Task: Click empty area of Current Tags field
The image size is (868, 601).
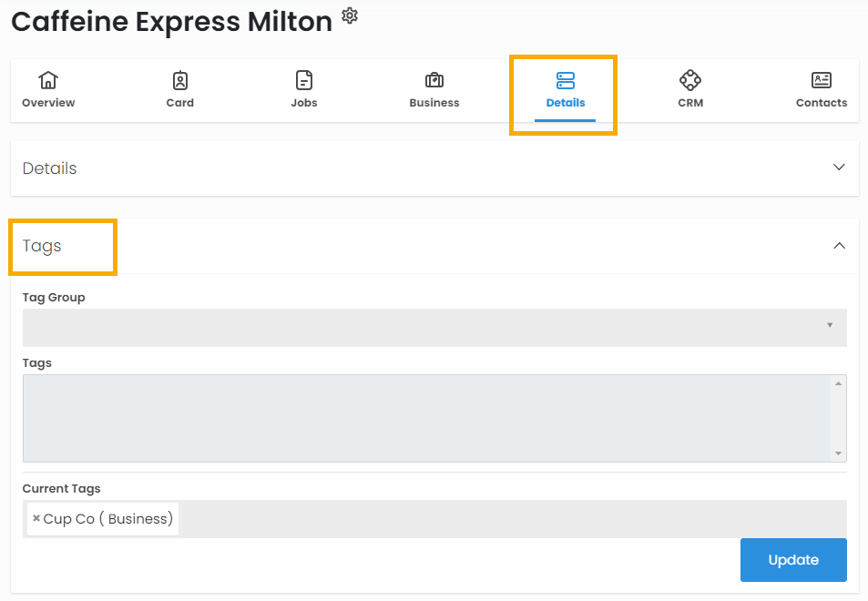Action: pos(510,519)
